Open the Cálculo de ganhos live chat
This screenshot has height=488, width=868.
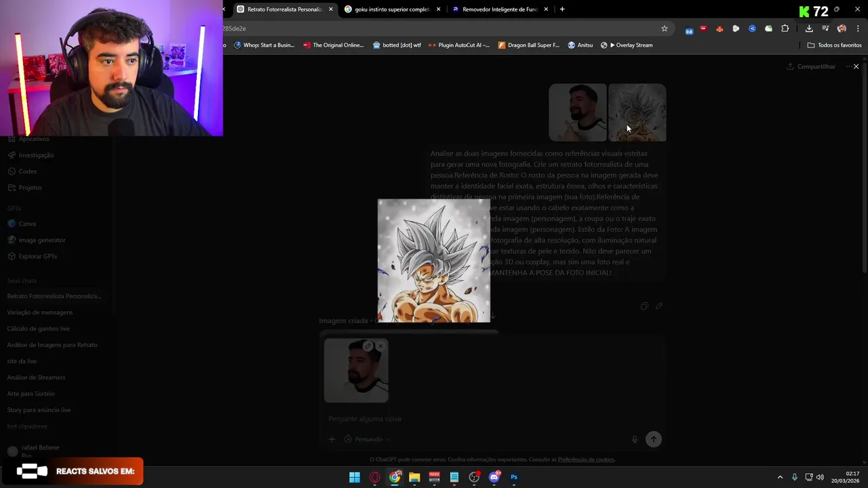pos(39,329)
